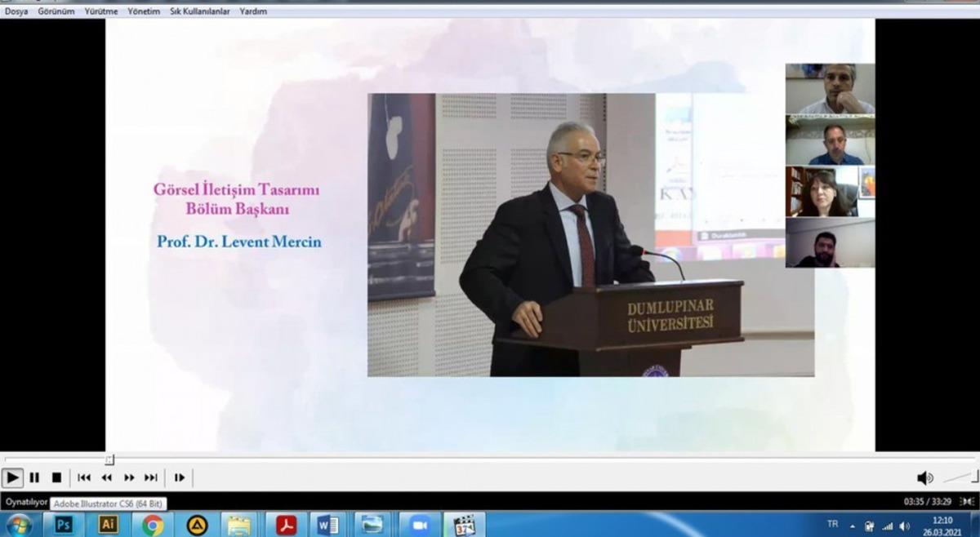Image resolution: width=980 pixels, height=537 pixels.
Task: Switch to Zoom in the taskbar
Action: (x=420, y=525)
